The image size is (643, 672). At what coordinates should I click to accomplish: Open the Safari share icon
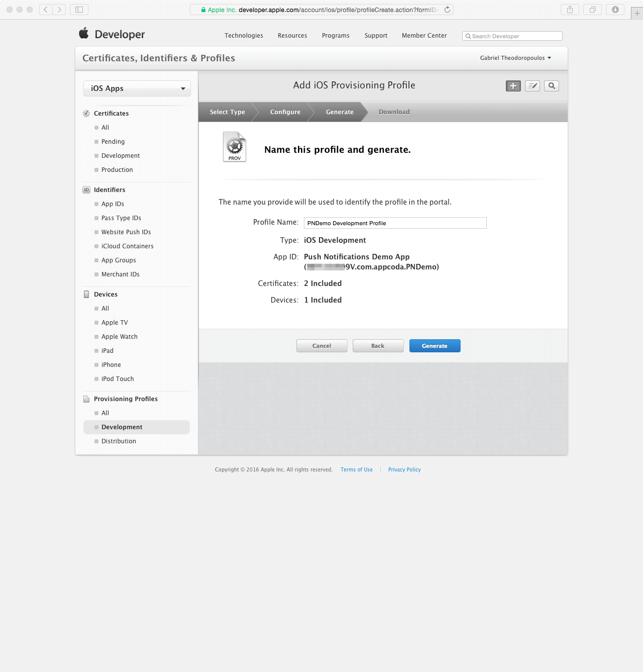pyautogui.click(x=570, y=10)
